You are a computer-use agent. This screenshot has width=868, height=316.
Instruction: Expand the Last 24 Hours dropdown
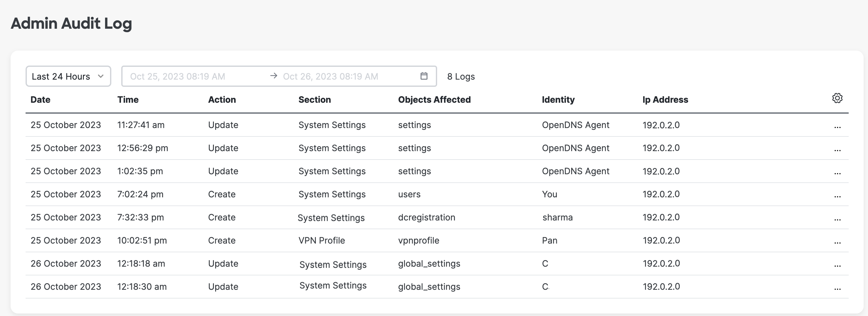(x=68, y=76)
